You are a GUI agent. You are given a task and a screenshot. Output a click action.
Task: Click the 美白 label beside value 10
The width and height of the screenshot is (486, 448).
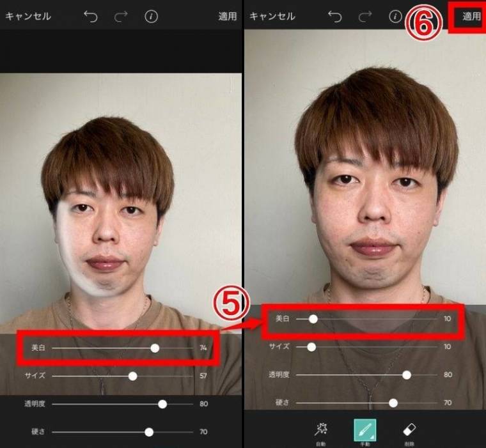283,318
